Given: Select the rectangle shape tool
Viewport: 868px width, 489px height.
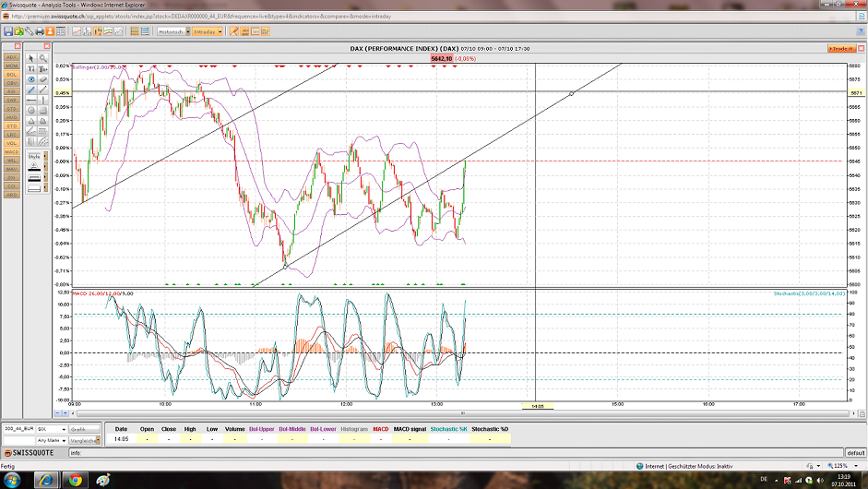Looking at the screenshot, I should coord(42,110).
